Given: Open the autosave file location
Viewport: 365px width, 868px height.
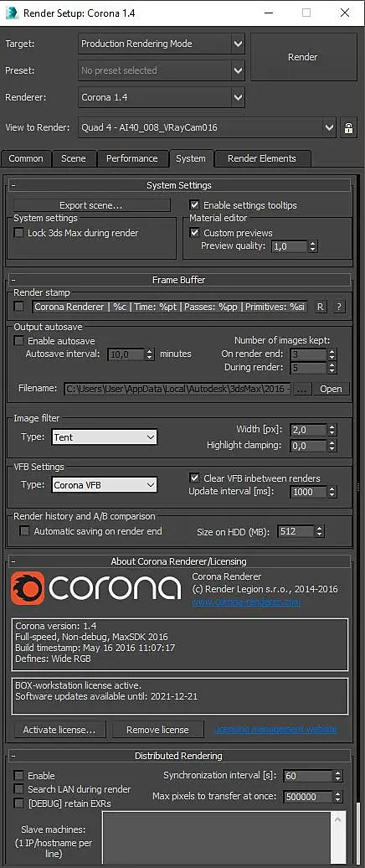Looking at the screenshot, I should click(331, 389).
